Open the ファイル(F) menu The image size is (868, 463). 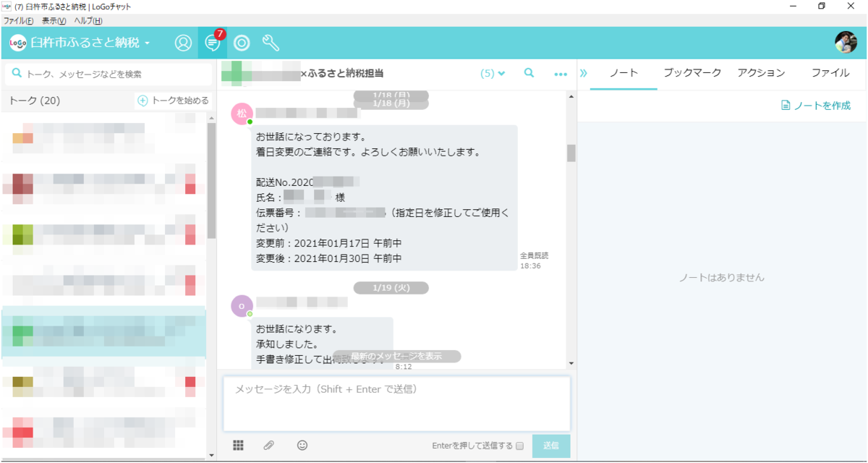tap(18, 21)
